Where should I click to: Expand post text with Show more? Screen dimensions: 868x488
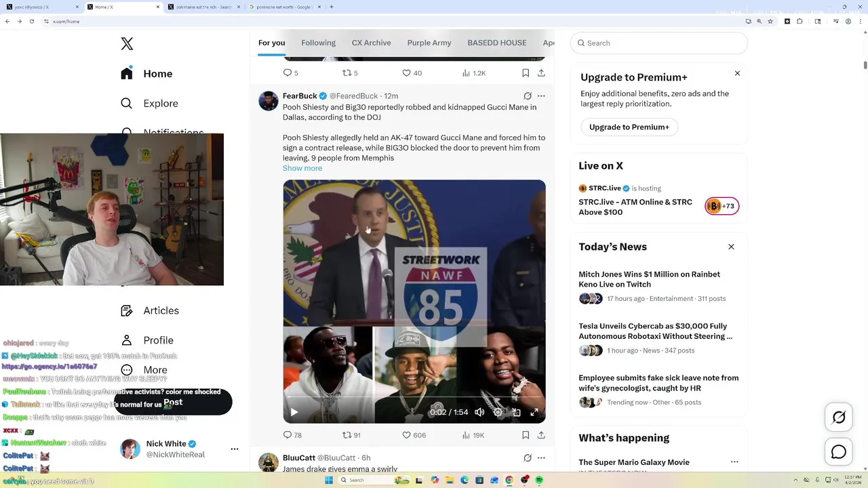[x=302, y=168]
